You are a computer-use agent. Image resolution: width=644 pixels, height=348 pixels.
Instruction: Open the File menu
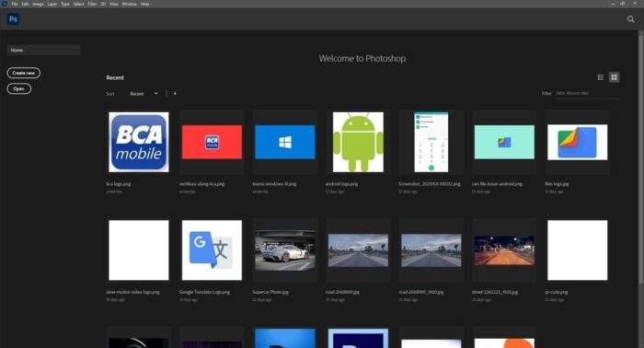pyautogui.click(x=15, y=4)
